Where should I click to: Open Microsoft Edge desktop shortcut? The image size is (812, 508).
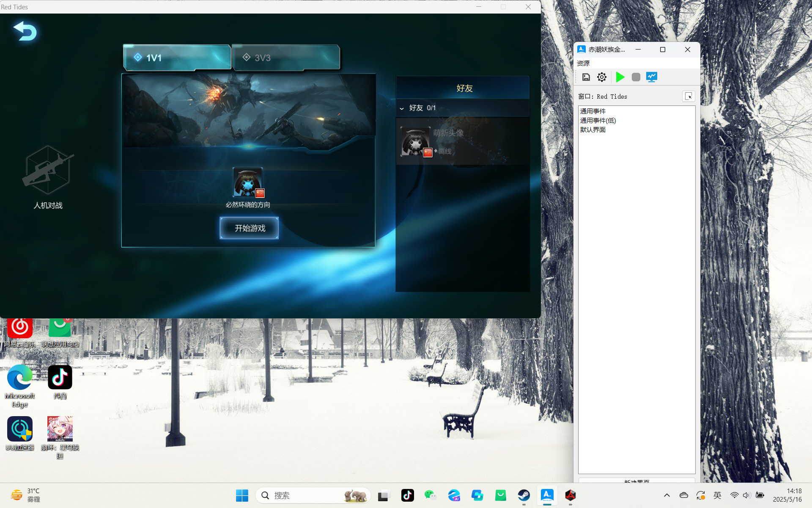pos(19,386)
